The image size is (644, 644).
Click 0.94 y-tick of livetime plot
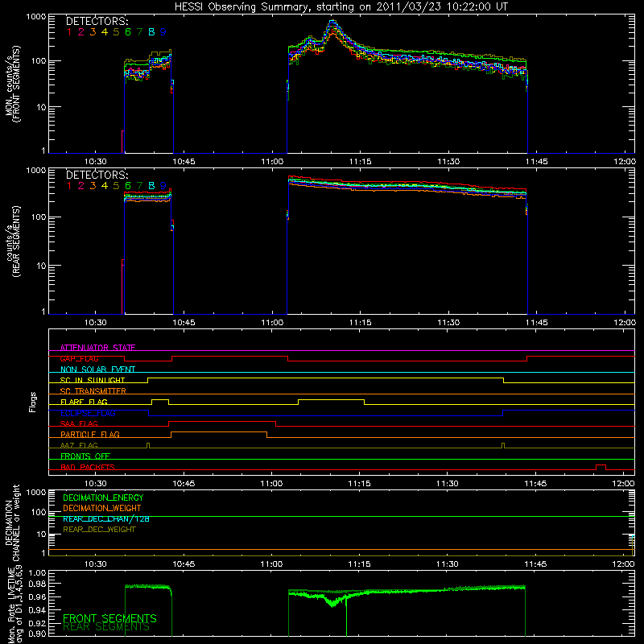(37, 610)
